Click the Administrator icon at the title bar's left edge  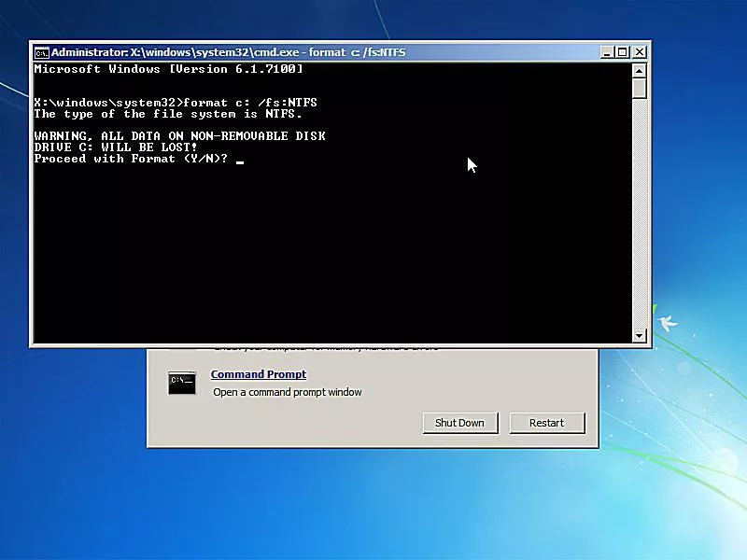[x=42, y=52]
